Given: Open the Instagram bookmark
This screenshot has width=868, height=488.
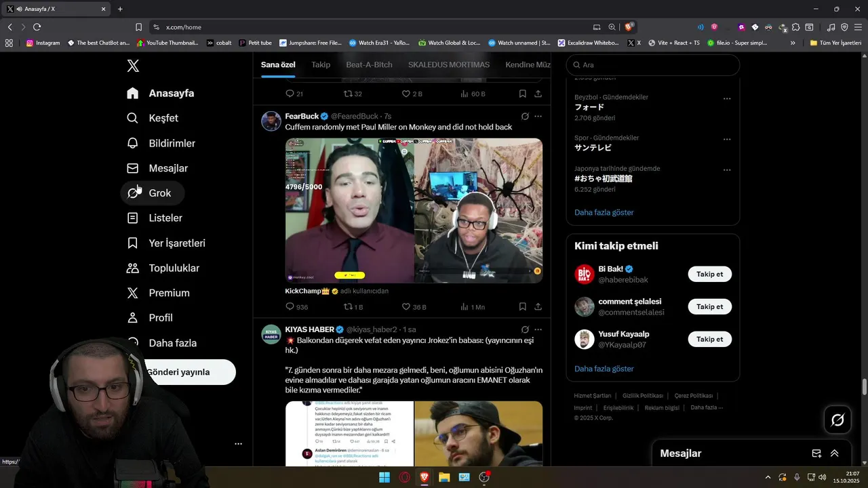Looking at the screenshot, I should tap(43, 43).
